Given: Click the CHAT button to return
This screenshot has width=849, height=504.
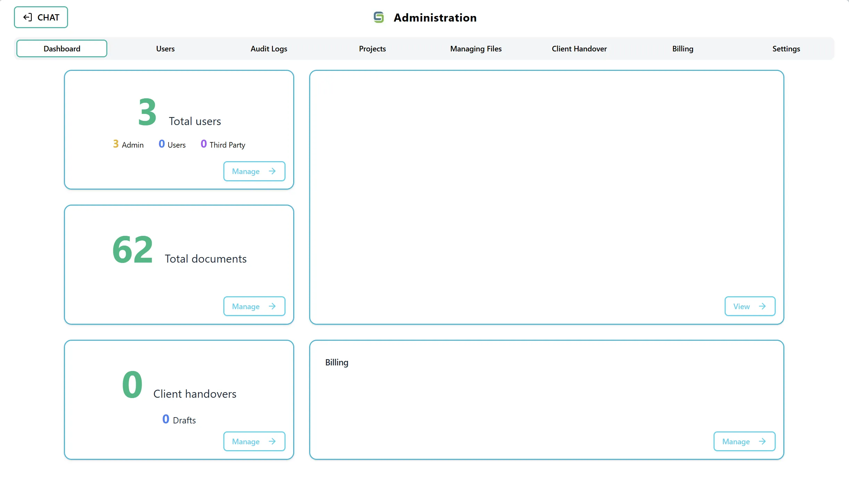Looking at the screenshot, I should 41,17.
